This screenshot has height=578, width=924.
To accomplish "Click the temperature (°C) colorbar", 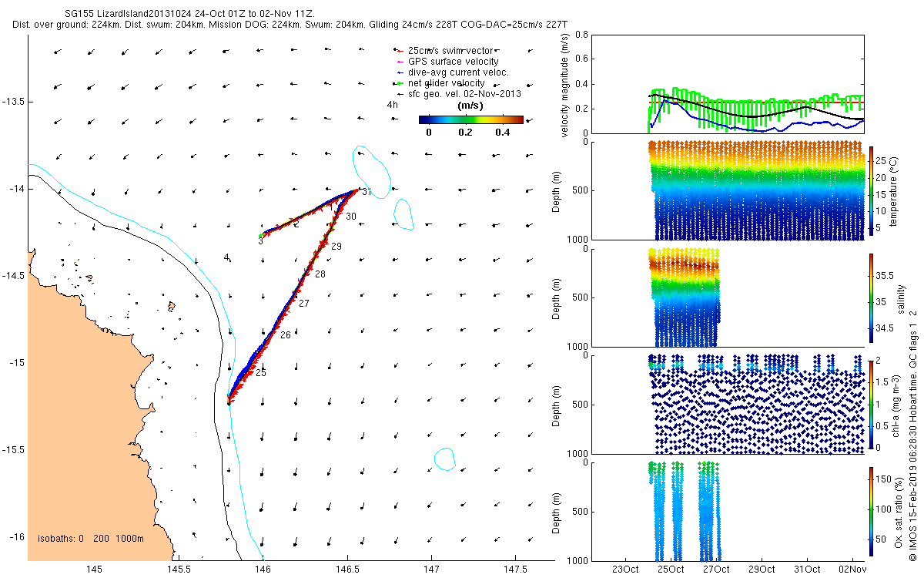I will point(872,193).
